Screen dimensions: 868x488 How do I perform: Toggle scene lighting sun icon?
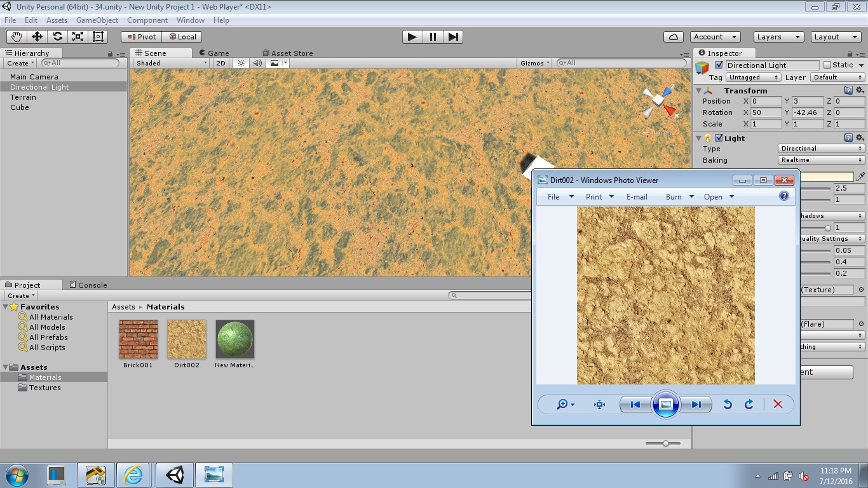point(241,63)
